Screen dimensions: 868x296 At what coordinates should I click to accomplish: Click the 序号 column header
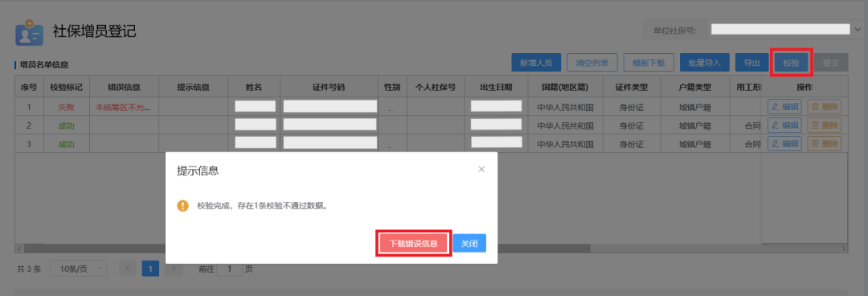pos(29,87)
